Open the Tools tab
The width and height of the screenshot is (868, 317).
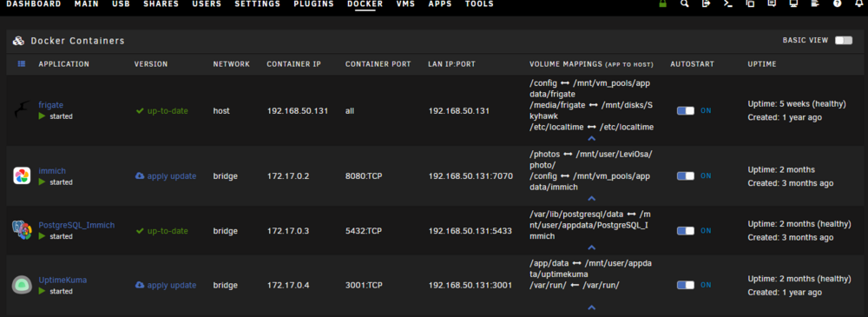pyautogui.click(x=479, y=3)
